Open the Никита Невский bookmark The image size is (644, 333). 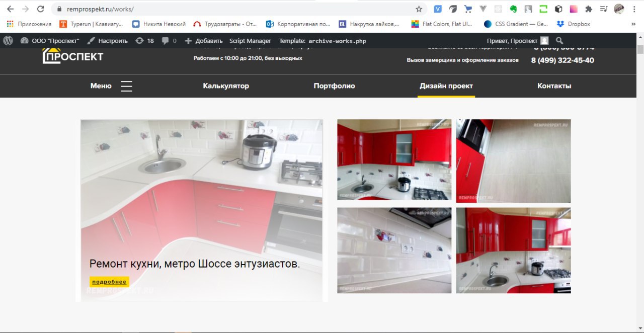click(158, 24)
